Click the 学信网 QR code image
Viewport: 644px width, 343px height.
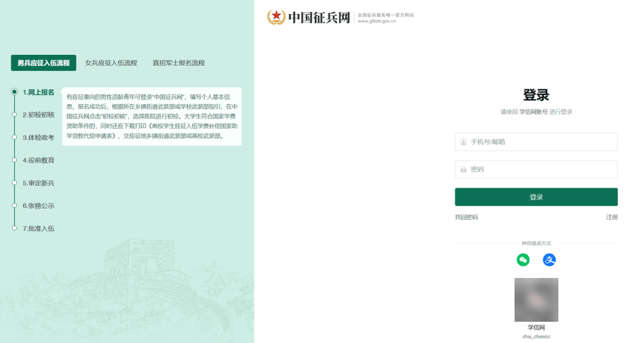coord(536,300)
